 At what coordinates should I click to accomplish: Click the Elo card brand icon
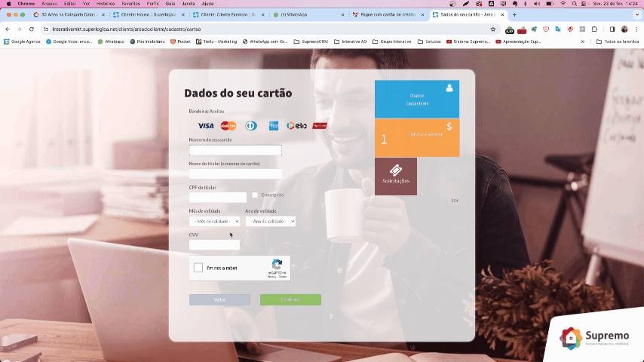297,126
